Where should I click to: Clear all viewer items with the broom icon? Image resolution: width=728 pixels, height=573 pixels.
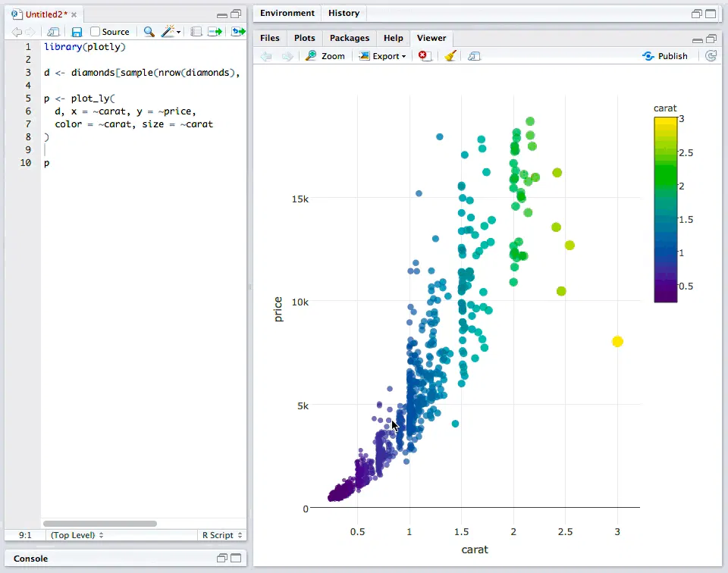click(450, 56)
